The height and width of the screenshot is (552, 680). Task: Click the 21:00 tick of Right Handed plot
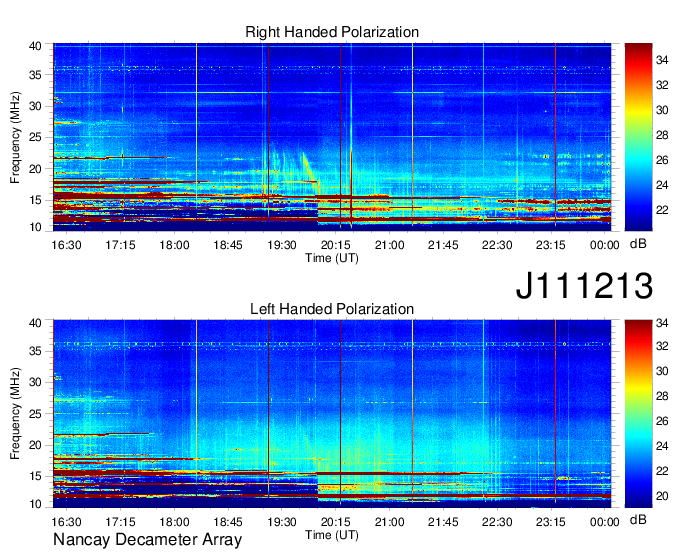tap(389, 245)
